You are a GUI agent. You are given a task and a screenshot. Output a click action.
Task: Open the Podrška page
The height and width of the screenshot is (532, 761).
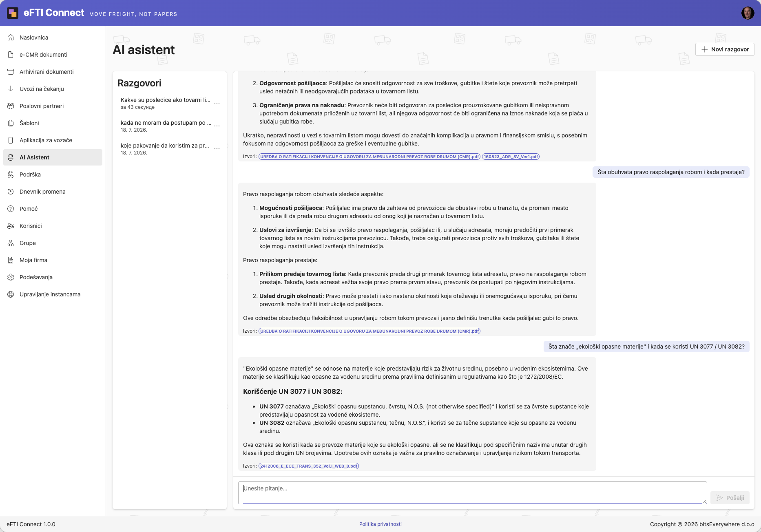(x=53, y=174)
